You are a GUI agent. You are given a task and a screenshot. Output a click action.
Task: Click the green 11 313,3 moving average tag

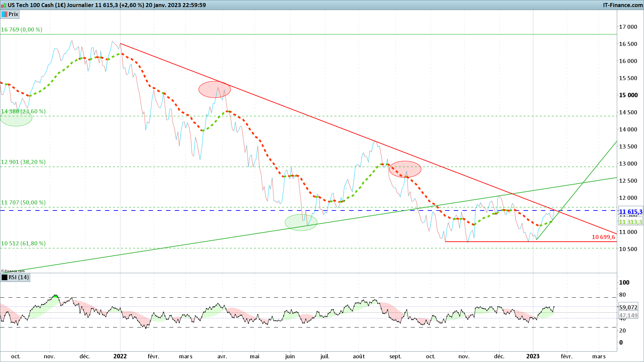(631, 222)
